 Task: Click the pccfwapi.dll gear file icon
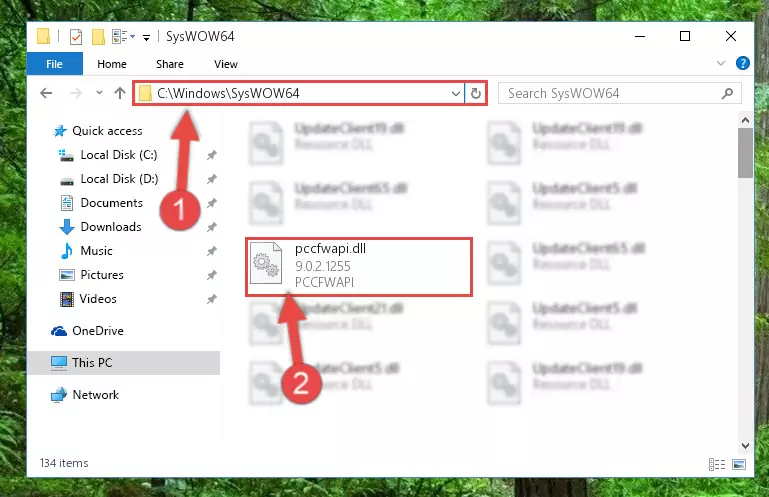(266, 264)
